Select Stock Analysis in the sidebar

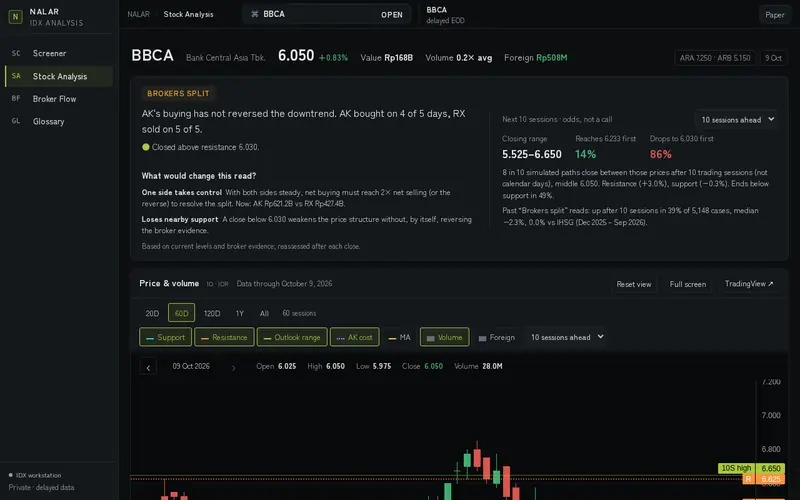59,76
